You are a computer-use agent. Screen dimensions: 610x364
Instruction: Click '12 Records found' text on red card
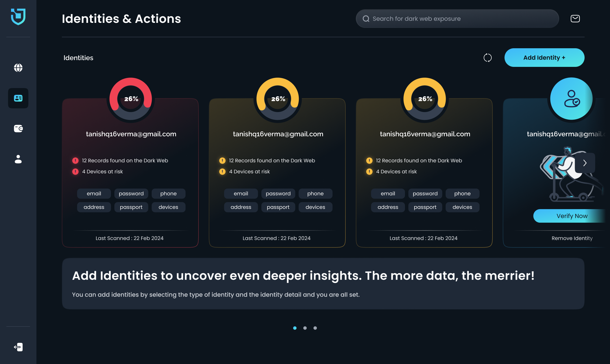point(125,161)
